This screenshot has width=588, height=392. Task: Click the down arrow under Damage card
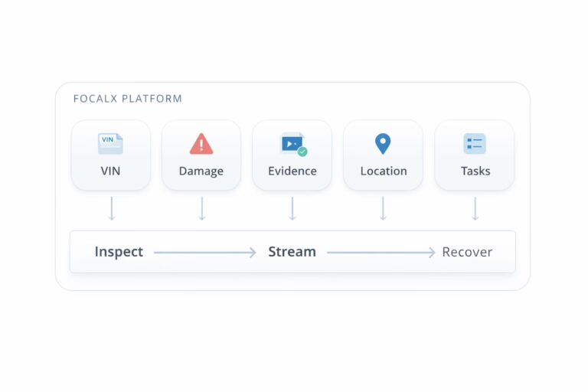[202, 208]
